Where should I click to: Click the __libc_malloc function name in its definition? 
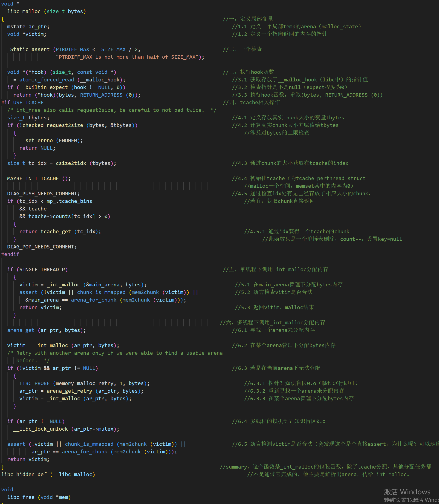pos(21,12)
